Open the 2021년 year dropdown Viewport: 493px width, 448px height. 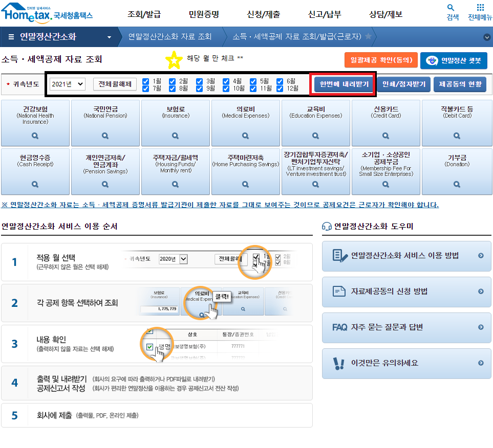tap(68, 84)
